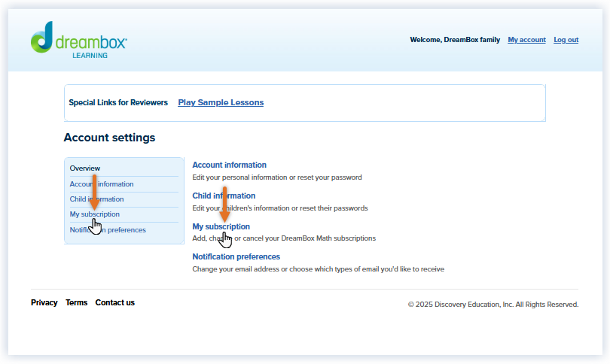610x364 pixels.
Task: Select Child information in the sidebar menu
Action: [x=96, y=199]
